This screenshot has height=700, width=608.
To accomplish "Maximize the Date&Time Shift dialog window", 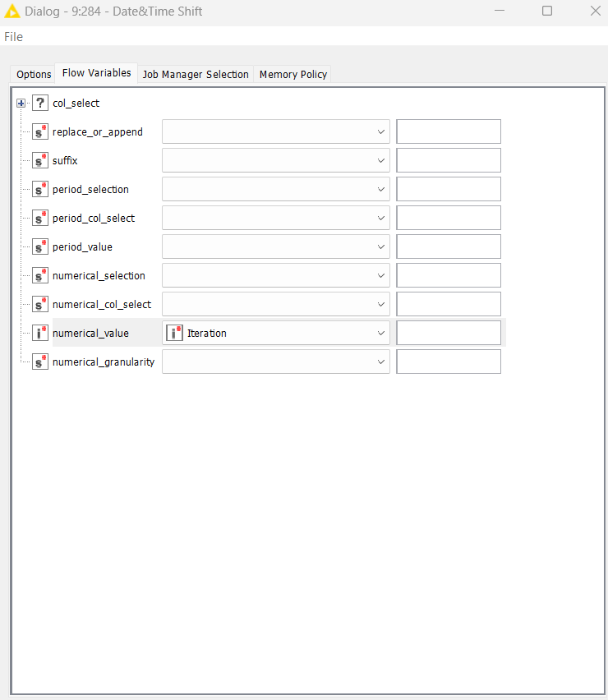I will [547, 12].
